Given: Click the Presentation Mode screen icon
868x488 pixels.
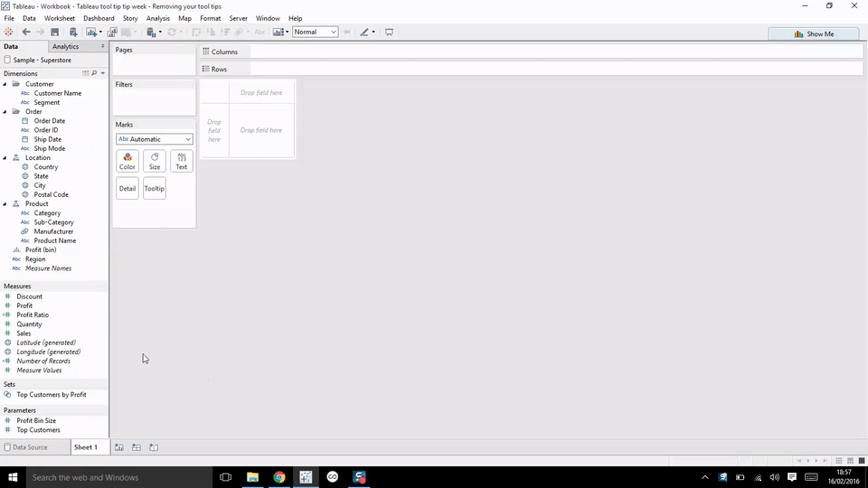Looking at the screenshot, I should (x=389, y=33).
